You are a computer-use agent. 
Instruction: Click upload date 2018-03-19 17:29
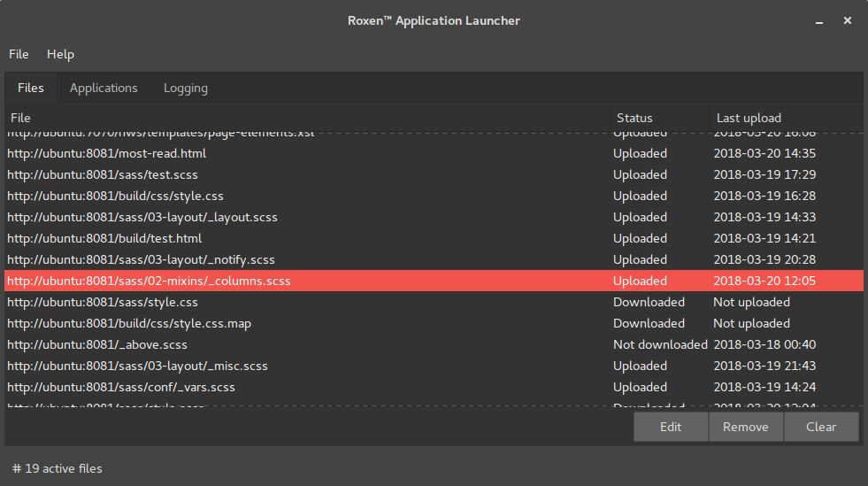(x=764, y=174)
